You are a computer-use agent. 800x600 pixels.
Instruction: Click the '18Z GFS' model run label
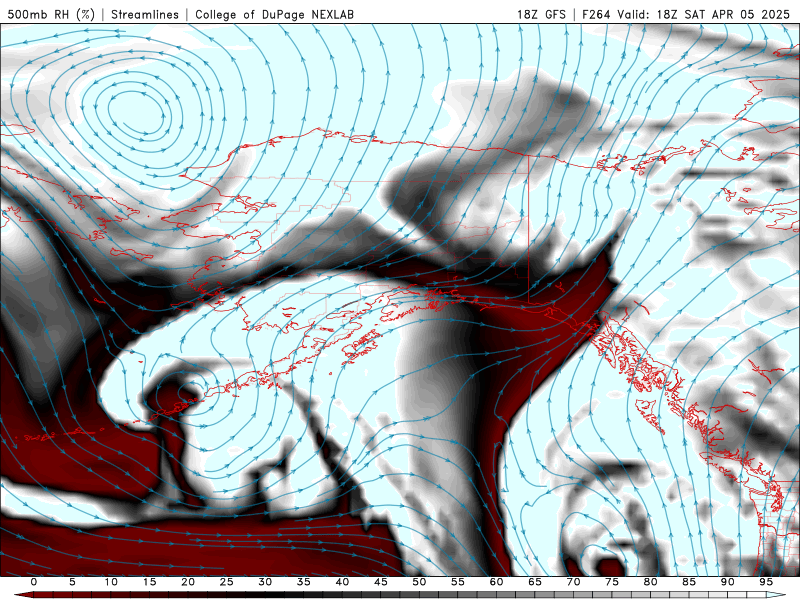point(541,14)
